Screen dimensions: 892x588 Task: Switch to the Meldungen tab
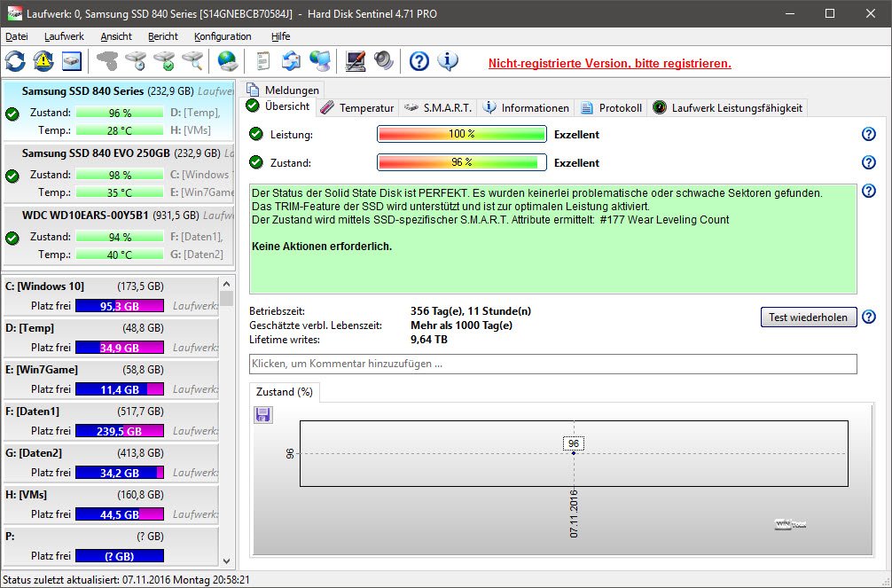tap(284, 90)
